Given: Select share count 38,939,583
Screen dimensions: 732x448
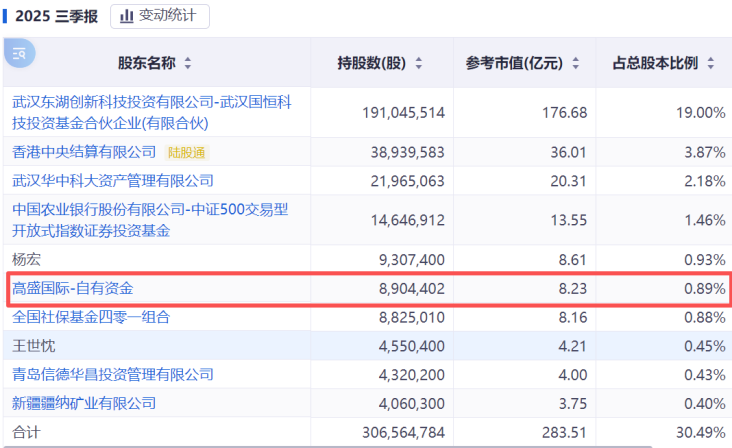Looking at the screenshot, I should pos(408,152).
